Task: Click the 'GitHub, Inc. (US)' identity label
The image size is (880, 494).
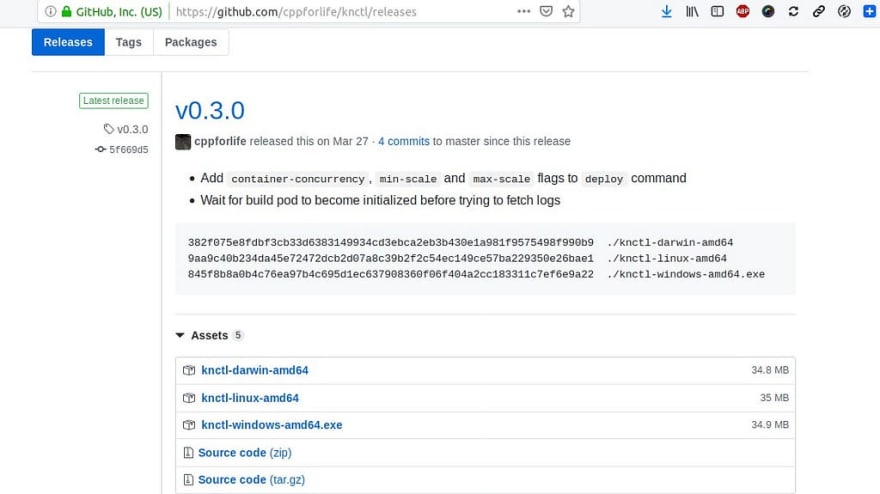Action: 119,11
